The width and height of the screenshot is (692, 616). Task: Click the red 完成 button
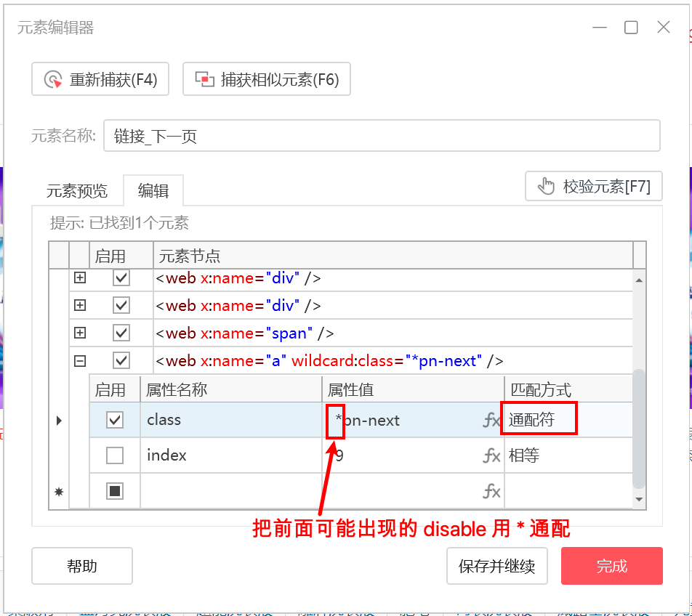click(x=612, y=566)
